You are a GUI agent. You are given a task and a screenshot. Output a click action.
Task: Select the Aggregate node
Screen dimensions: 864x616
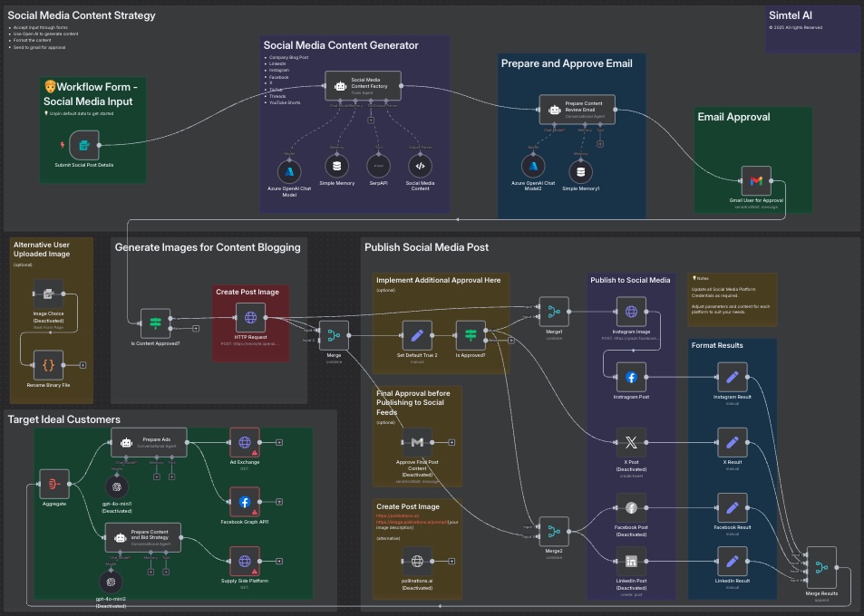pyautogui.click(x=54, y=484)
